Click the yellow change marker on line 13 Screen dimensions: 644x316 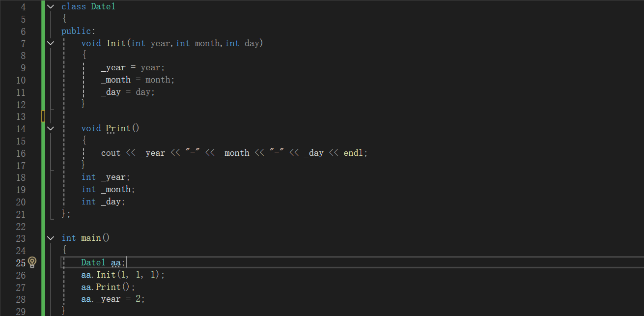click(43, 116)
